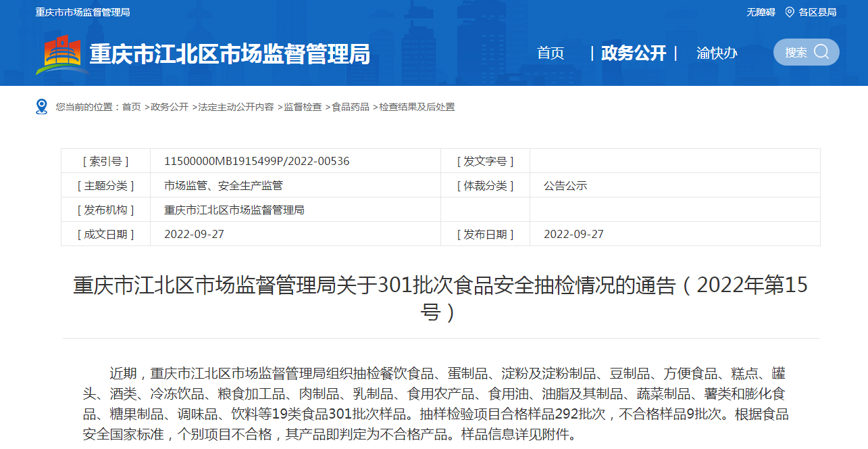
Task: Click breadcrumb link 法定主动公开内容
Action: tap(236, 107)
